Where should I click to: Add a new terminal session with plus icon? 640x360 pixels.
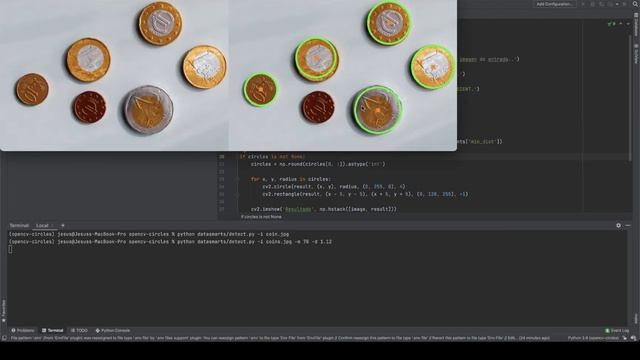pyautogui.click(x=63, y=225)
